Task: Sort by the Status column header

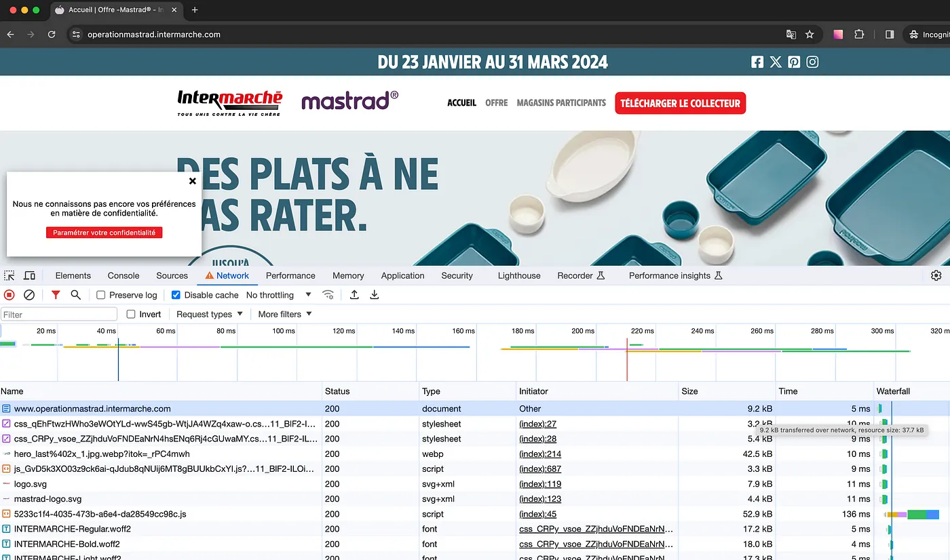Action: click(x=370, y=391)
